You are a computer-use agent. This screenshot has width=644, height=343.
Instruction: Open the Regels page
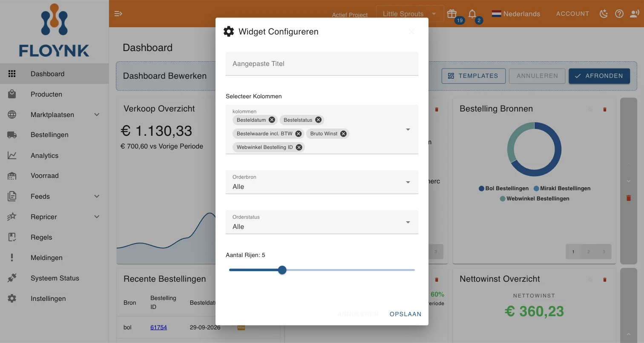click(55, 237)
